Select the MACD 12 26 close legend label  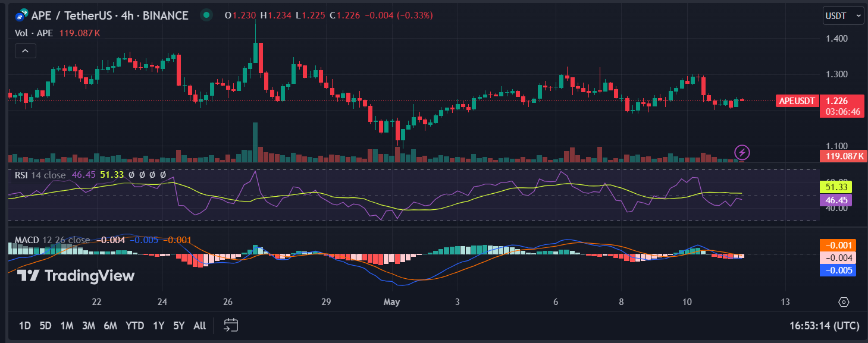(x=52, y=240)
